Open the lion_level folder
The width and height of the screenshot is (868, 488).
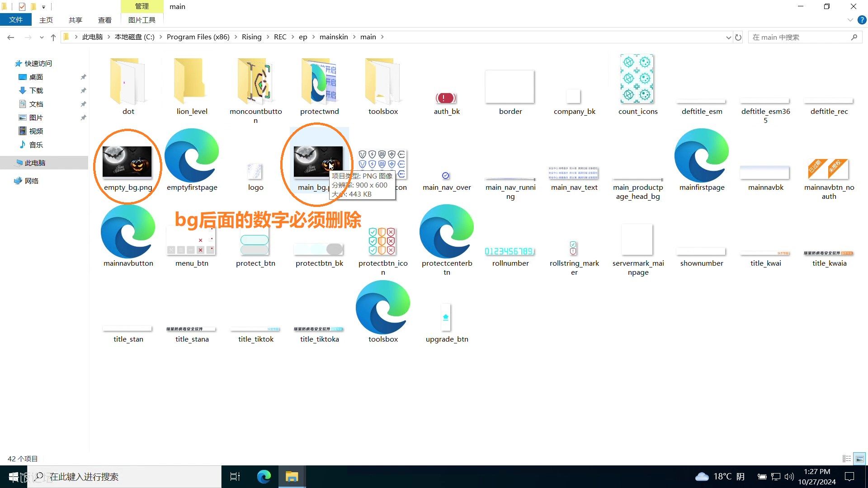point(192,86)
